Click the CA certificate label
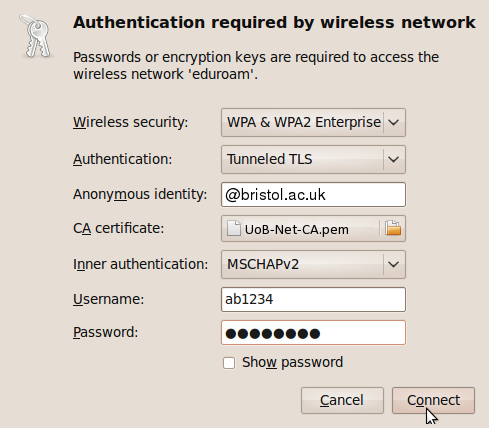This screenshot has width=489, height=428. pyautogui.click(x=119, y=228)
